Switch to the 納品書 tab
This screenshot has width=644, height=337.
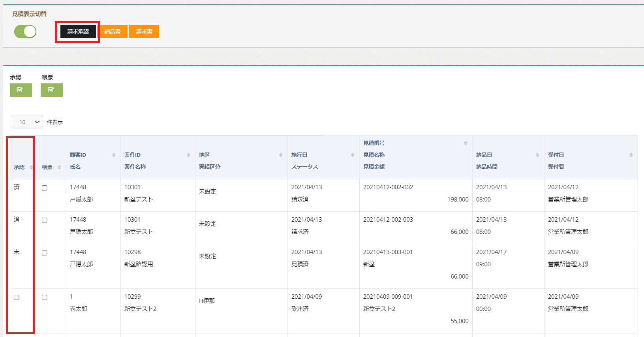point(113,32)
